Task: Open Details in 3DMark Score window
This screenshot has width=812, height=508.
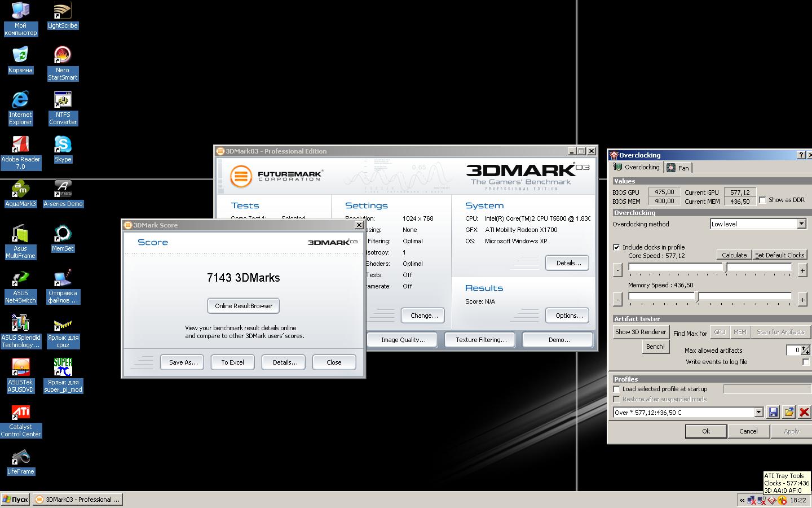Action: [284, 362]
